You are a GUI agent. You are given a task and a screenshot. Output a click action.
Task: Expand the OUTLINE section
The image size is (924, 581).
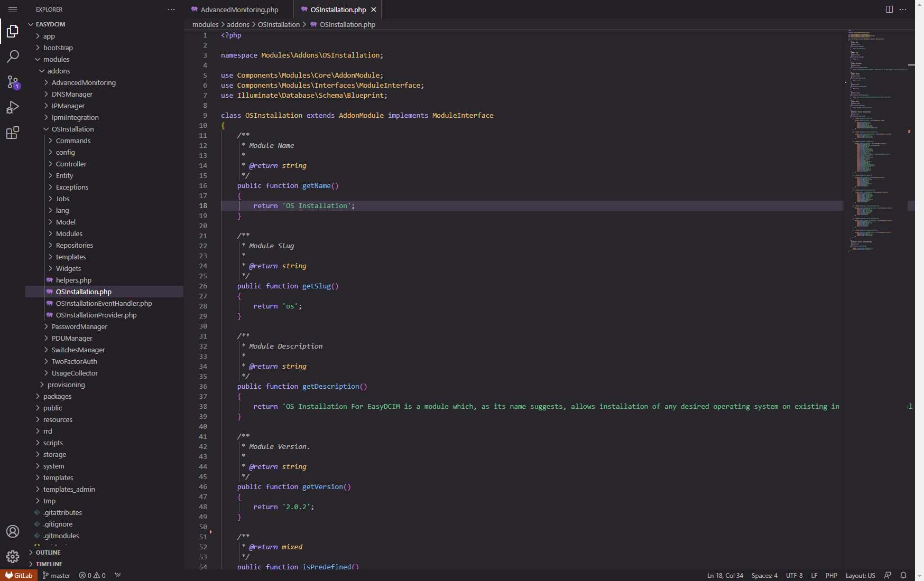coord(48,552)
